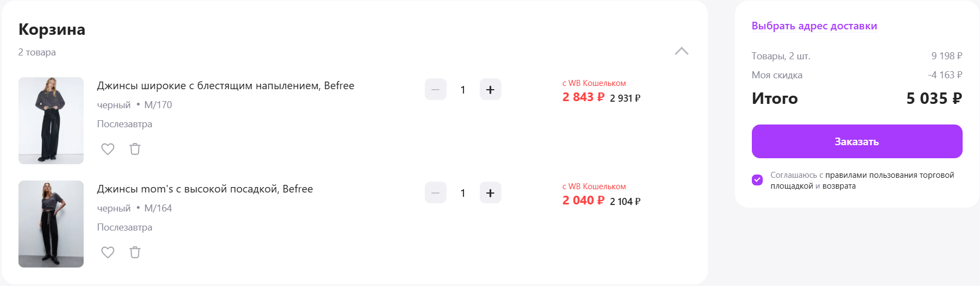Screen dimensions: 980x286
Task: Remove mom's jeans using trash icon
Action: coord(135,252)
